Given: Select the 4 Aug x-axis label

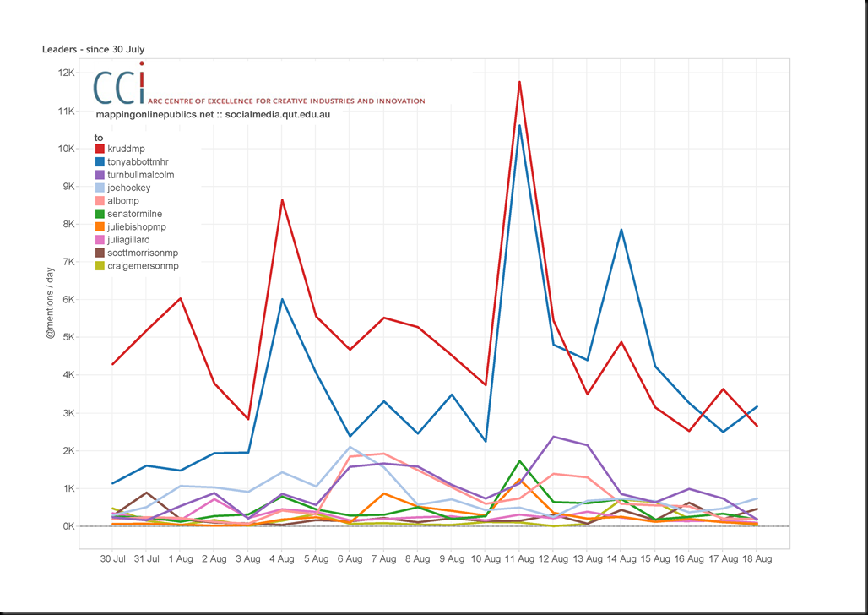Looking at the screenshot, I should 282,559.
